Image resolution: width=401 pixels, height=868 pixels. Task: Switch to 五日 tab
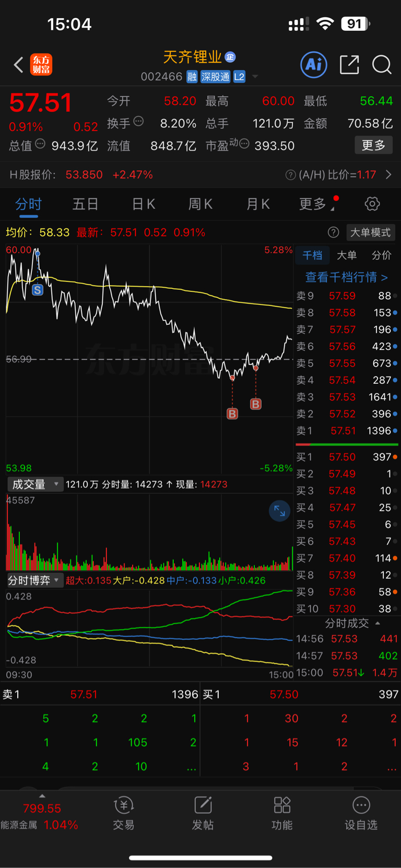coord(85,204)
